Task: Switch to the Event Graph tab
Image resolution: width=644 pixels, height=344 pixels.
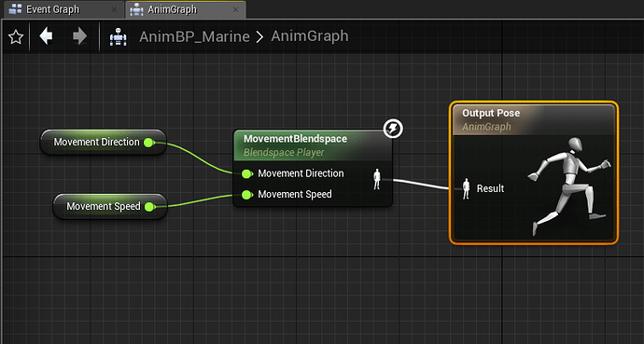Action: (x=63, y=9)
